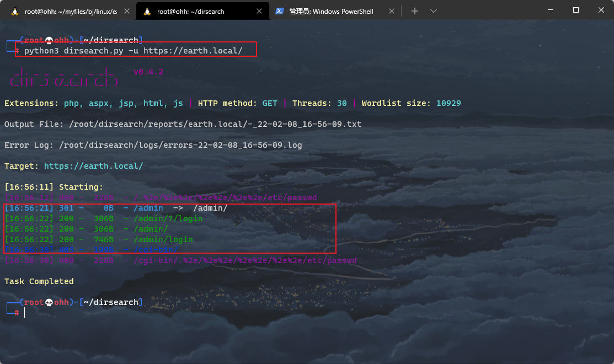This screenshot has height=364, width=614.
Task: Click the PowerShell icon on third tab
Action: (280, 12)
